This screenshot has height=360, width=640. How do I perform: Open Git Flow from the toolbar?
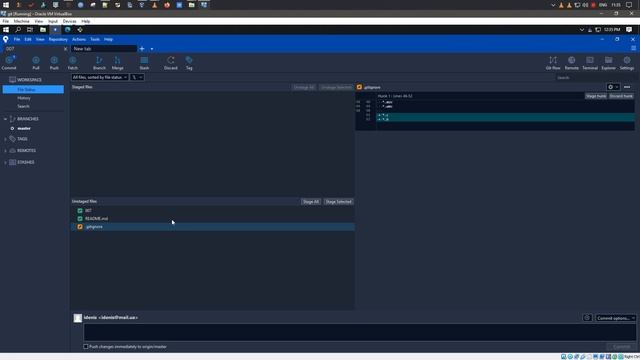(553, 63)
